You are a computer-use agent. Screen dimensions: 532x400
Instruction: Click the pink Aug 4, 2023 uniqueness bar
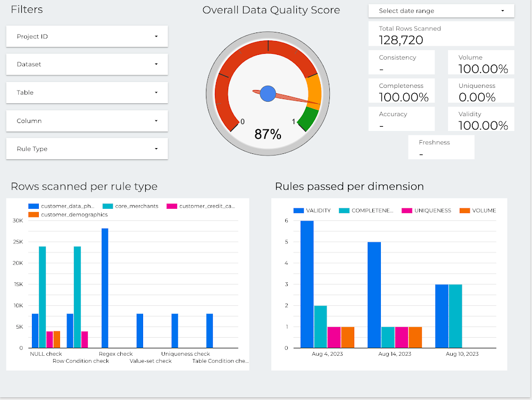(334, 337)
